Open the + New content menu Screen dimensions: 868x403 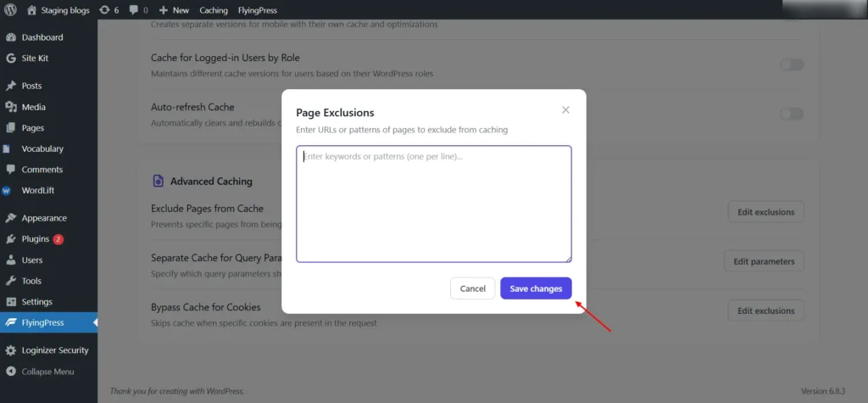click(x=174, y=10)
